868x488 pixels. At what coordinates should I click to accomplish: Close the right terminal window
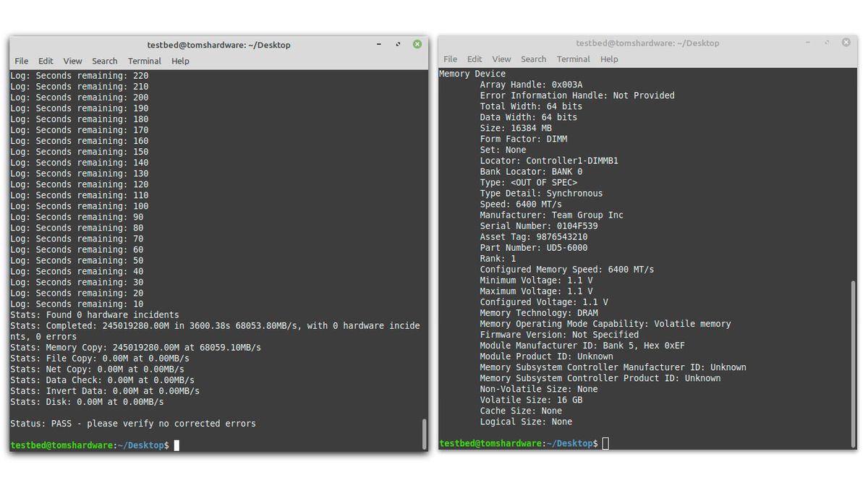point(846,43)
